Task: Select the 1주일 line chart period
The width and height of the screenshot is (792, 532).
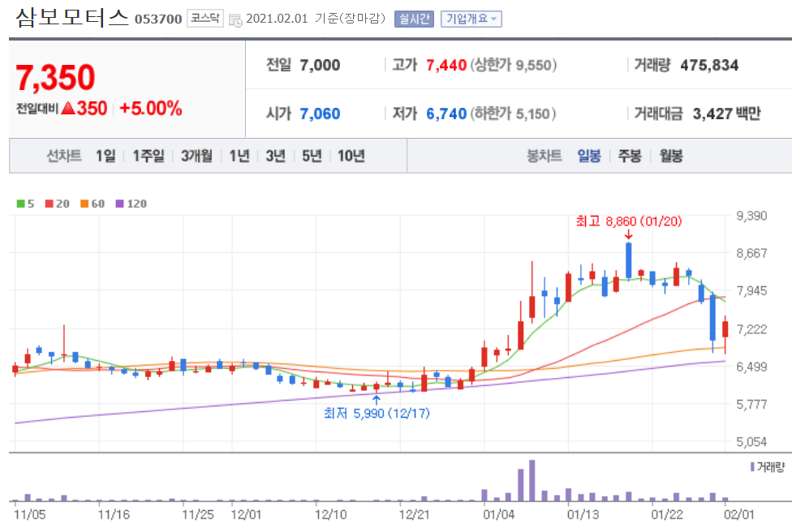Action: click(x=148, y=156)
